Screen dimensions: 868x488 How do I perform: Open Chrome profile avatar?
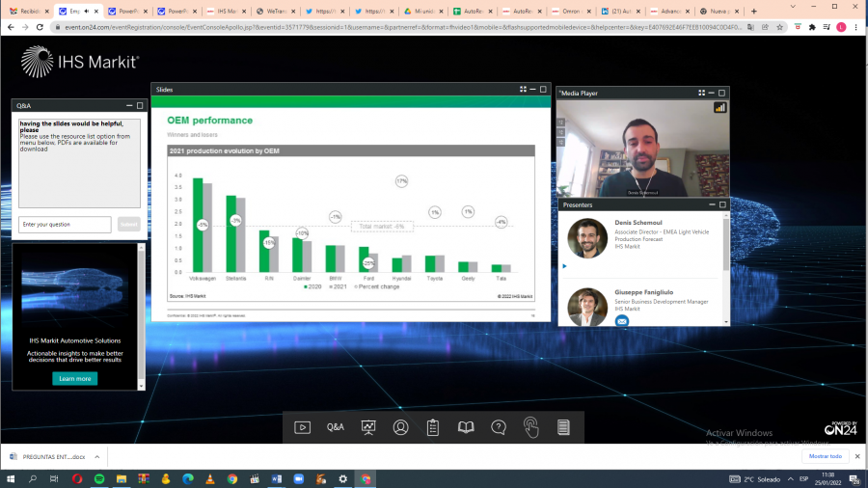(841, 27)
